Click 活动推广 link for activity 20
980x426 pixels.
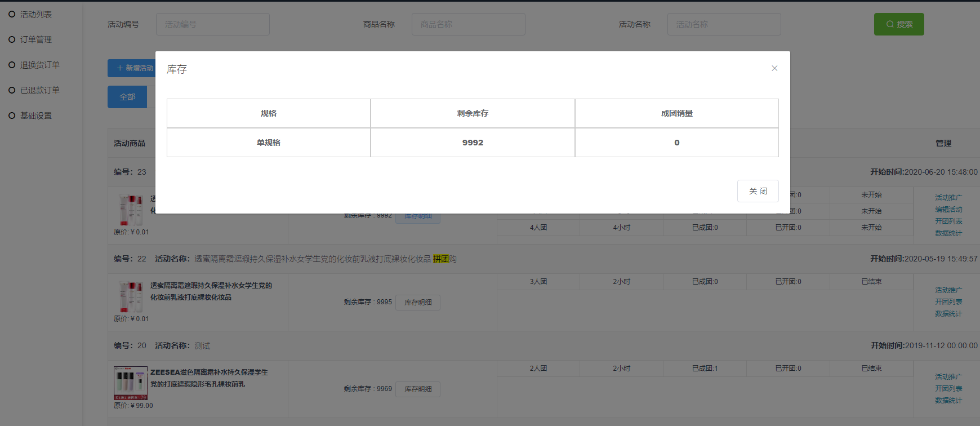point(948,377)
